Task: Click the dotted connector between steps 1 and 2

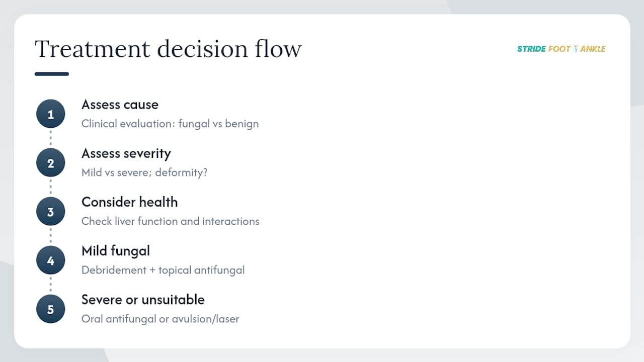Action: (x=50, y=138)
